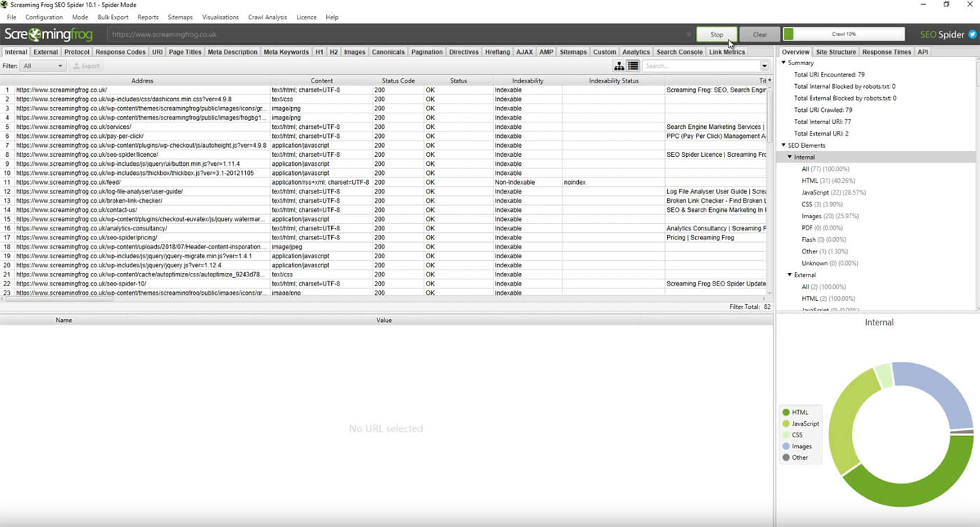Sort by the Indexability column header
Viewport: 980px width, 527px height.
[x=528, y=80]
